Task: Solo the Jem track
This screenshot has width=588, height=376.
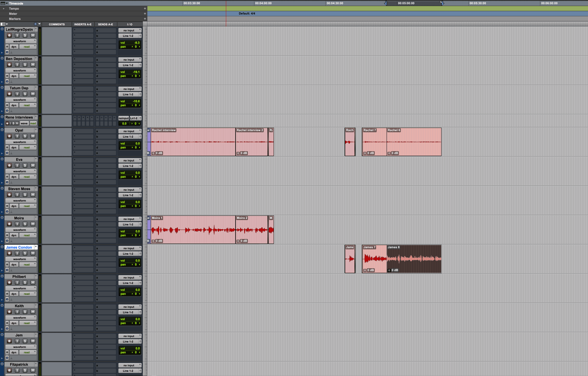Action: pos(25,341)
